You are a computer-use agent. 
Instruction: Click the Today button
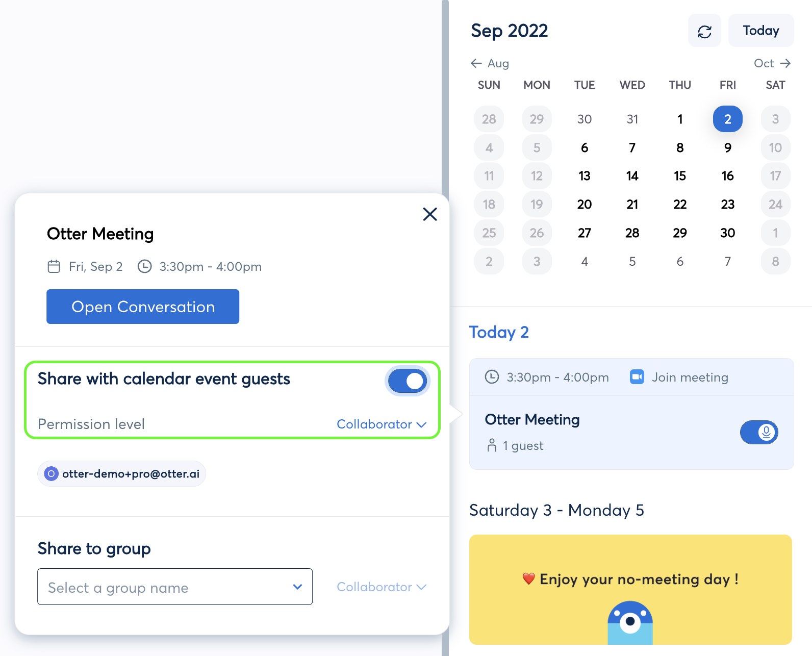point(761,31)
